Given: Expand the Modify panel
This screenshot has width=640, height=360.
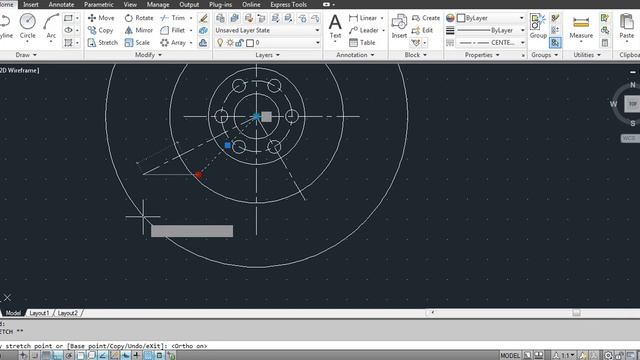Looking at the screenshot, I should pyautogui.click(x=148, y=55).
